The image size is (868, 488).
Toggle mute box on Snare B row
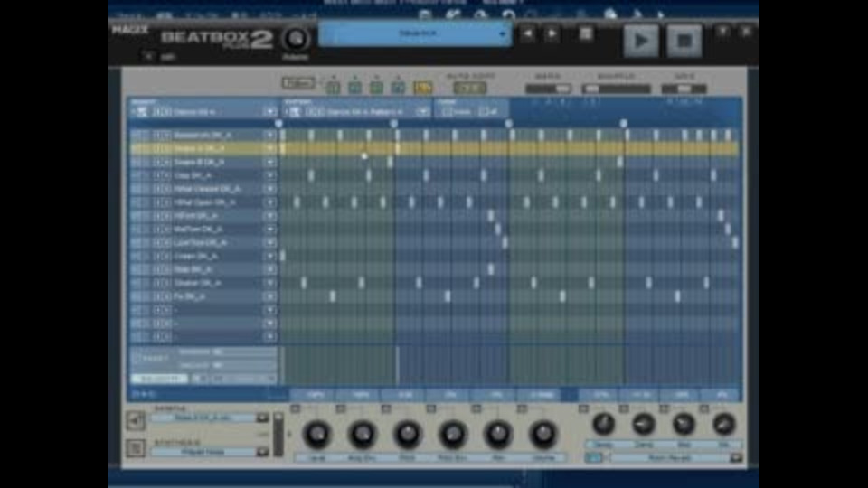(x=137, y=162)
